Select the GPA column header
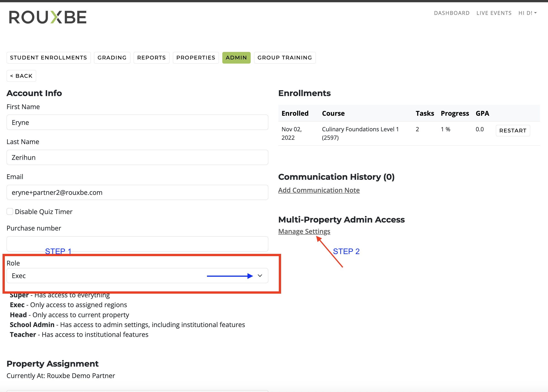The height and width of the screenshot is (392, 548). tap(482, 113)
